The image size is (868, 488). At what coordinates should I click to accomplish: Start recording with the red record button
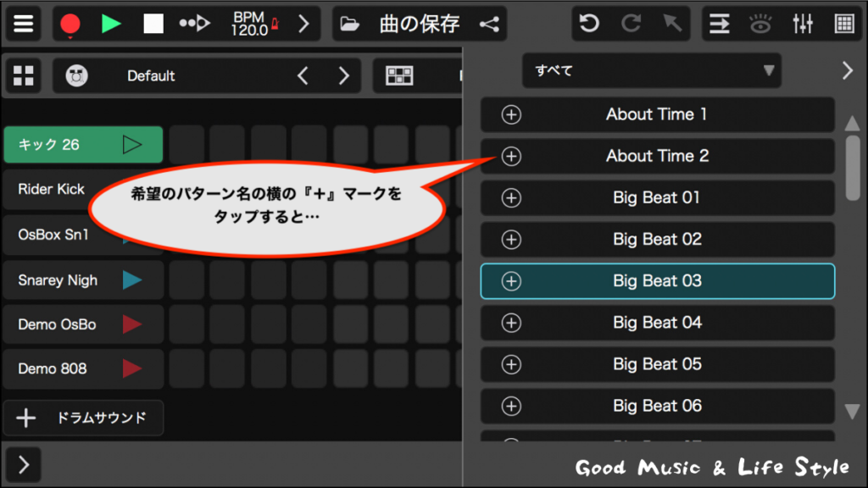(70, 25)
